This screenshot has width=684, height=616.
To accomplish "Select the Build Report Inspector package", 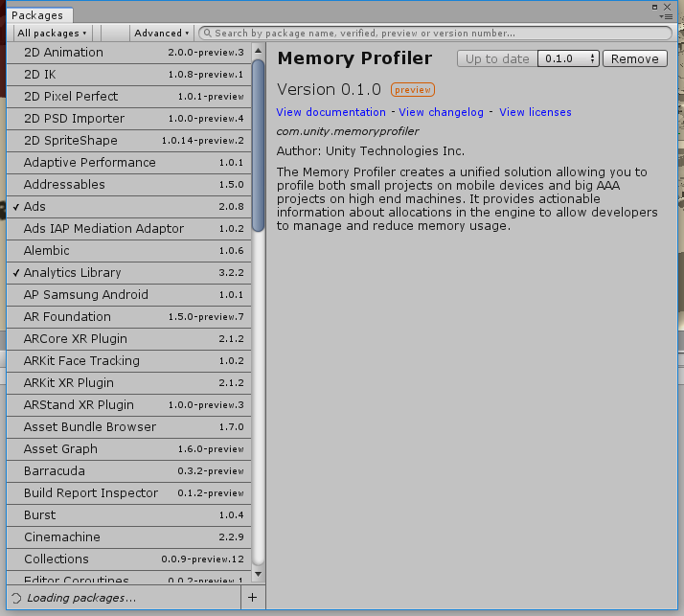I will tap(129, 493).
